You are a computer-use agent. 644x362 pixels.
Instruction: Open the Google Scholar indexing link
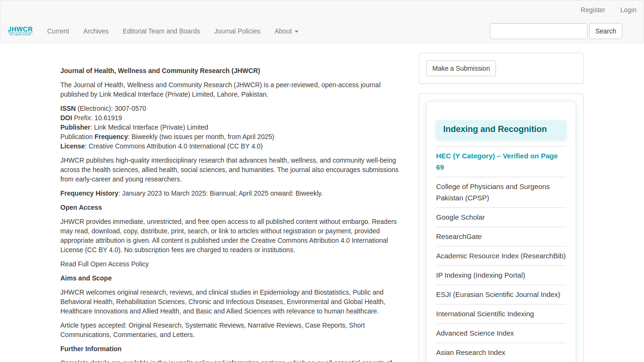[460, 217]
